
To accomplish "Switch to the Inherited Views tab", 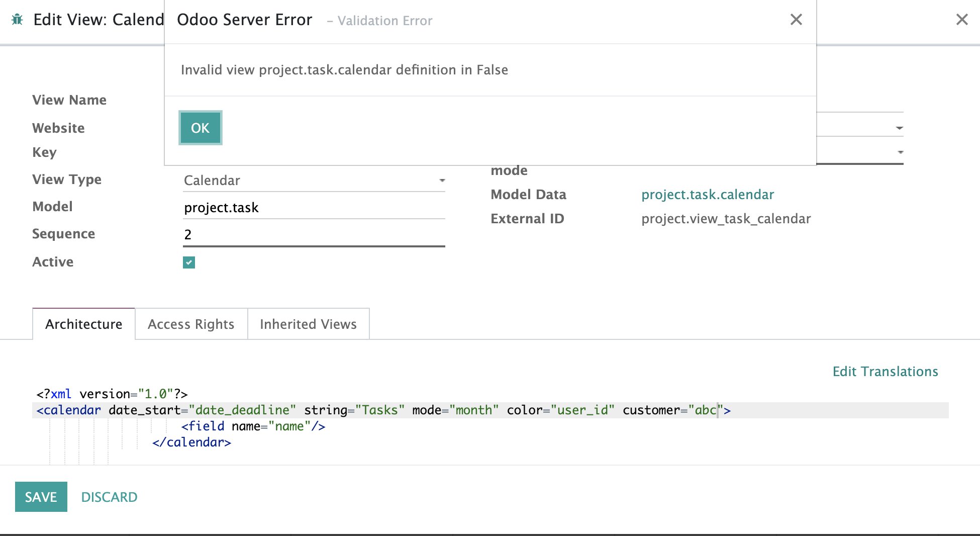I will [309, 324].
